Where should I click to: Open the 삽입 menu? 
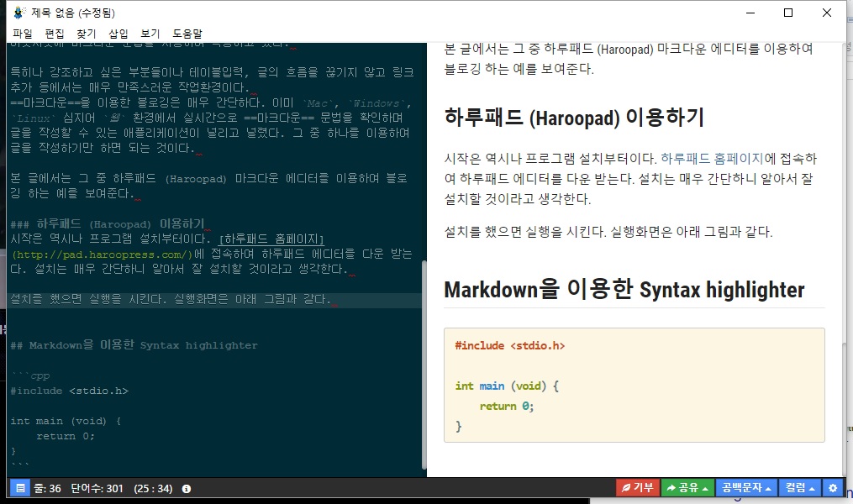118,34
